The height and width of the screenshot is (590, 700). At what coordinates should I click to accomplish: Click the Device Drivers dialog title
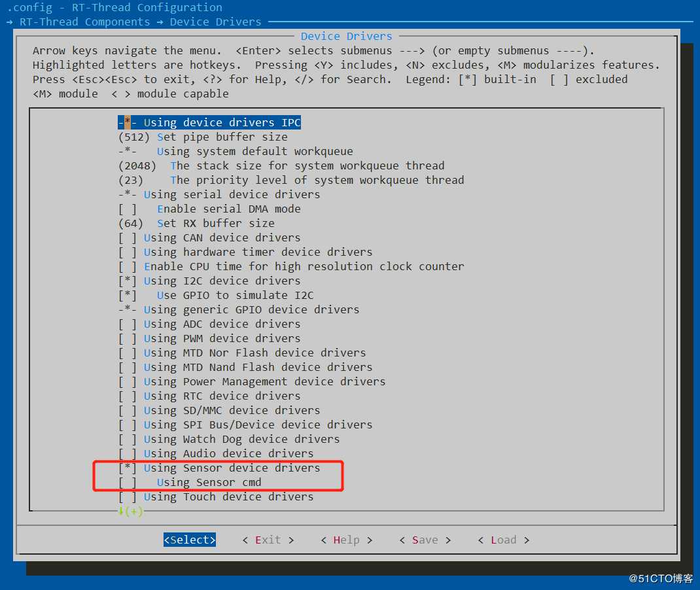(x=347, y=36)
